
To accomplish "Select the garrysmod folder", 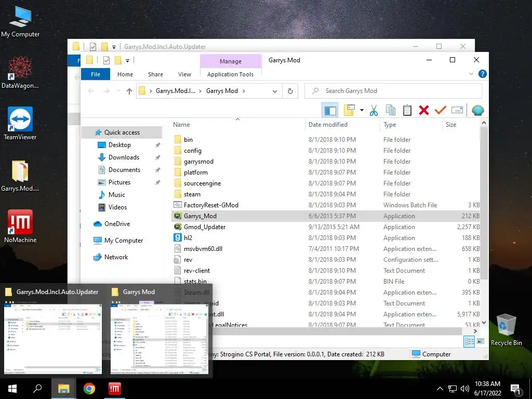I will click(198, 162).
